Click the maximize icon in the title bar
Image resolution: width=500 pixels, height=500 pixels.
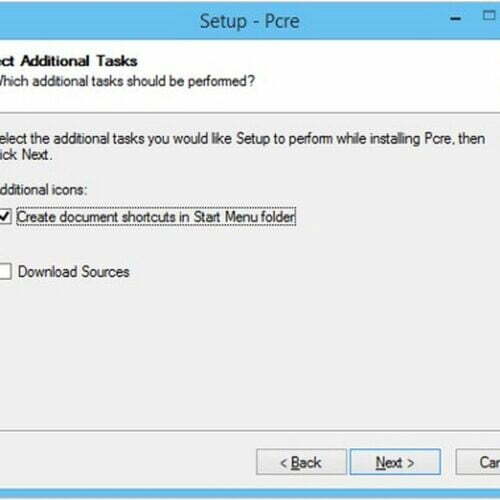[x=489, y=16]
